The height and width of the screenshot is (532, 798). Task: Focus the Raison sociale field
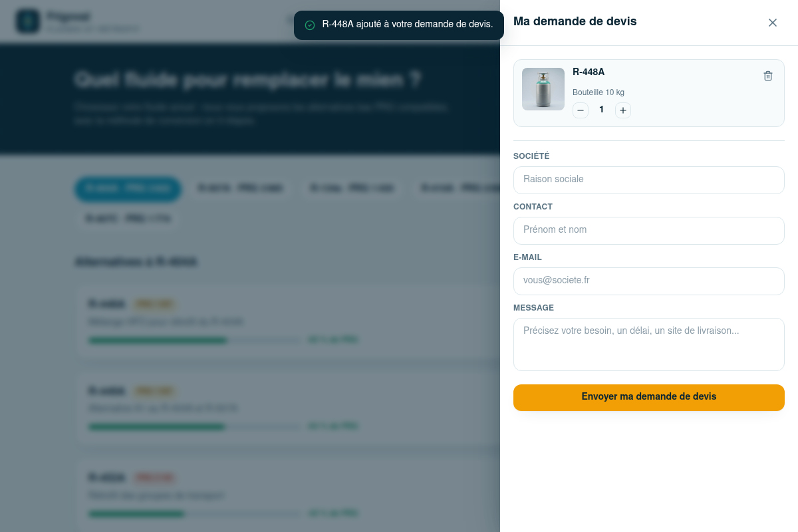tap(649, 180)
